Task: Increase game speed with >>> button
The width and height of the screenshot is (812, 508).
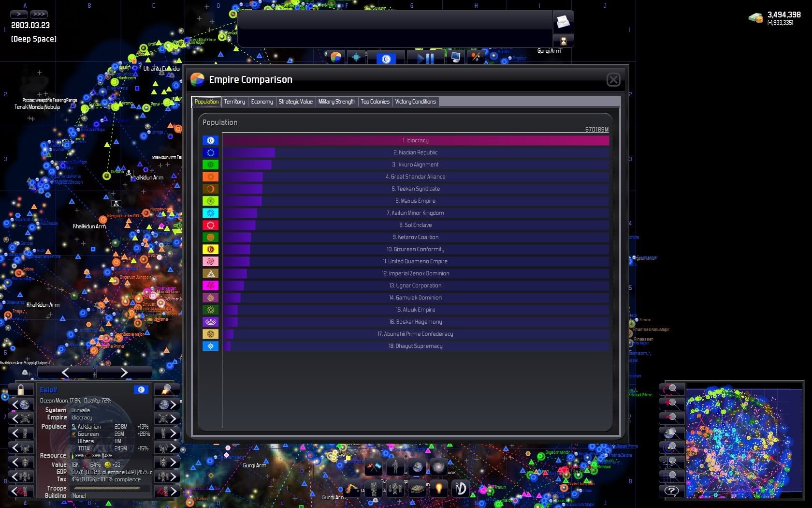Action: (39, 14)
